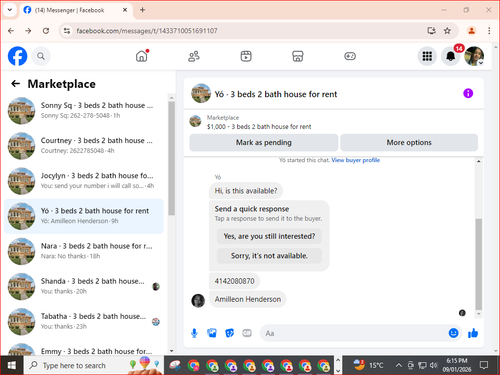500x375 pixels.
Task: Pick a GIF with the GIF icon
Action: coord(247,333)
